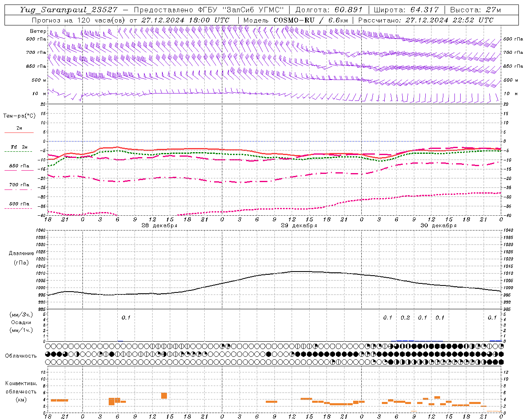Click the "Давление" pressure panel label

pos(21,253)
